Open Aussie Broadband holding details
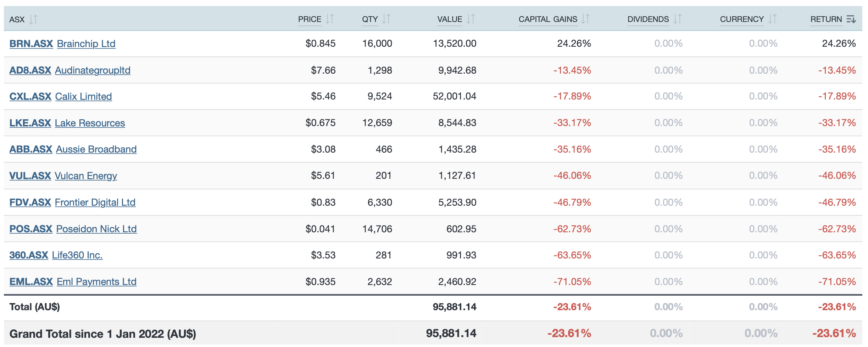Image resolution: width=868 pixels, height=347 pixels. tap(96, 149)
